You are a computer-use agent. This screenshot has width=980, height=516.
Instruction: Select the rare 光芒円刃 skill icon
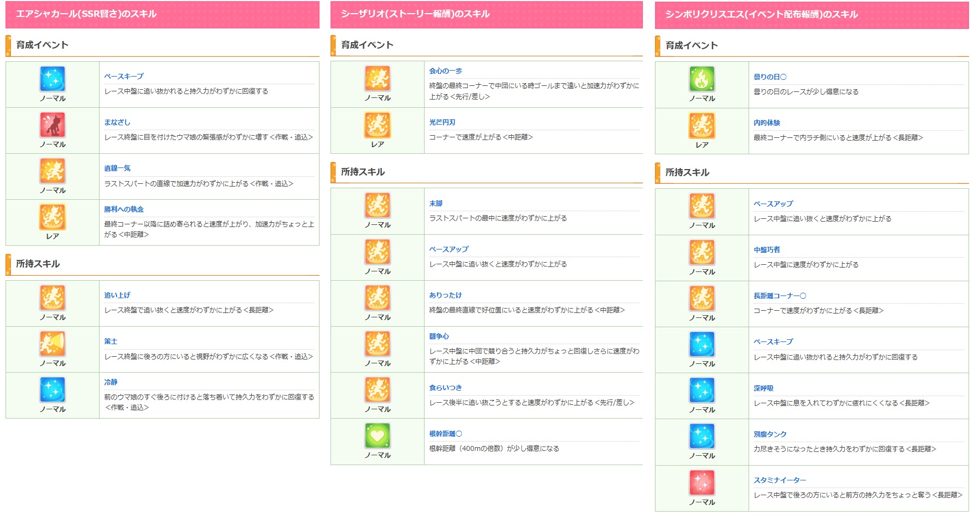click(x=378, y=125)
